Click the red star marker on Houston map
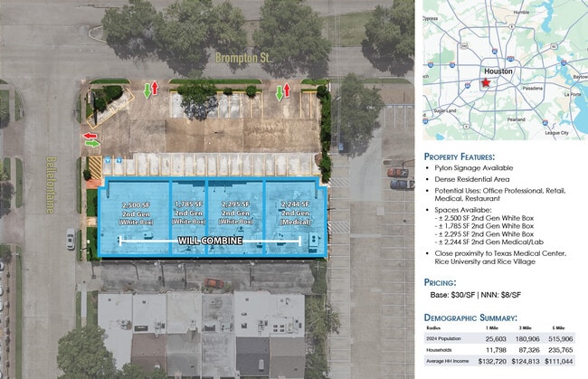 pos(486,83)
